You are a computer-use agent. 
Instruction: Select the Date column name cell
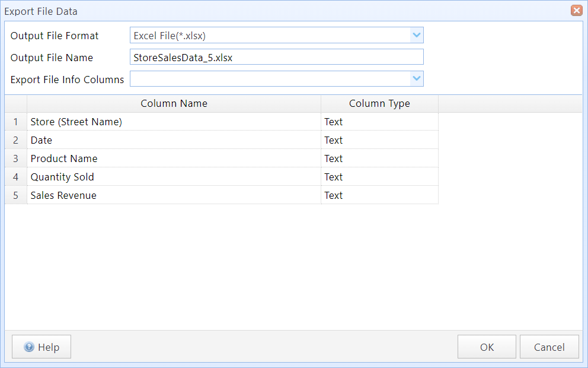[174, 140]
